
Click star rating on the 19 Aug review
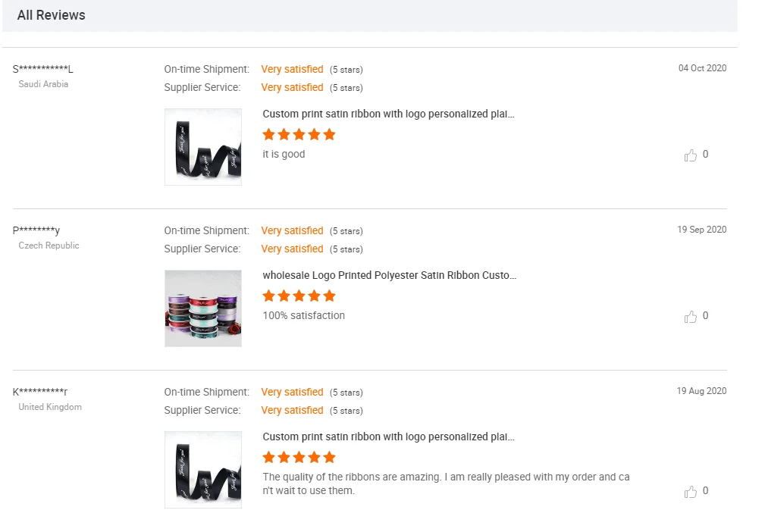pos(299,458)
